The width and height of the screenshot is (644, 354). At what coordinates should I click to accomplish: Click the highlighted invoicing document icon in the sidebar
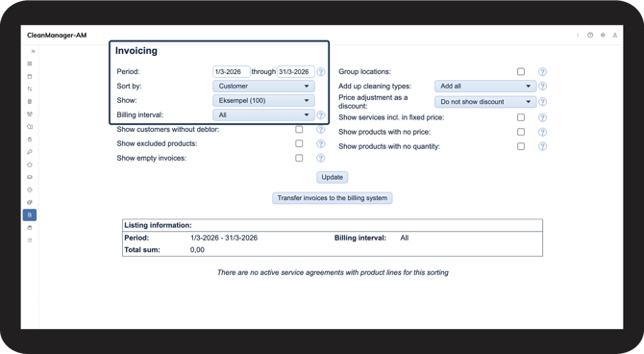pos(30,215)
